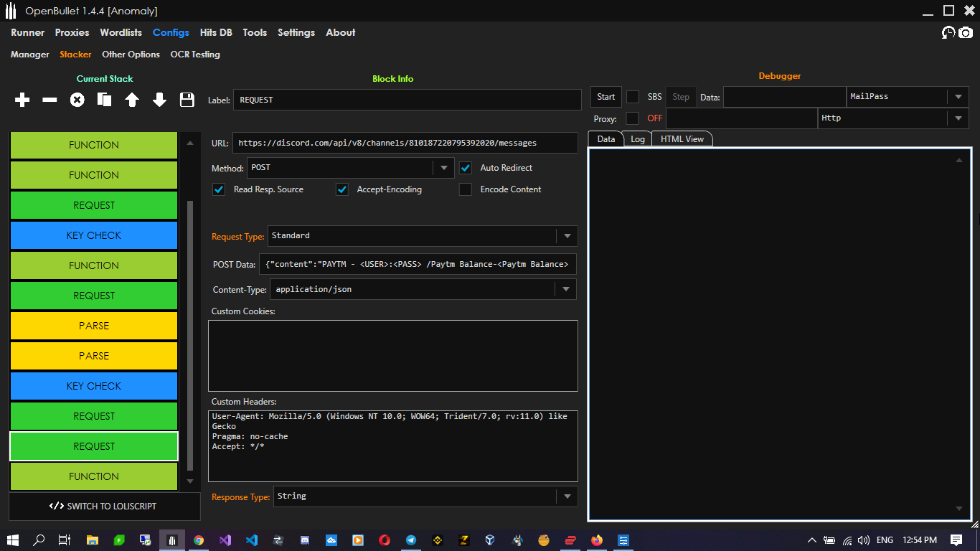Open the OCR Testing sub-tab
The width and height of the screenshot is (980, 551).
point(195,55)
